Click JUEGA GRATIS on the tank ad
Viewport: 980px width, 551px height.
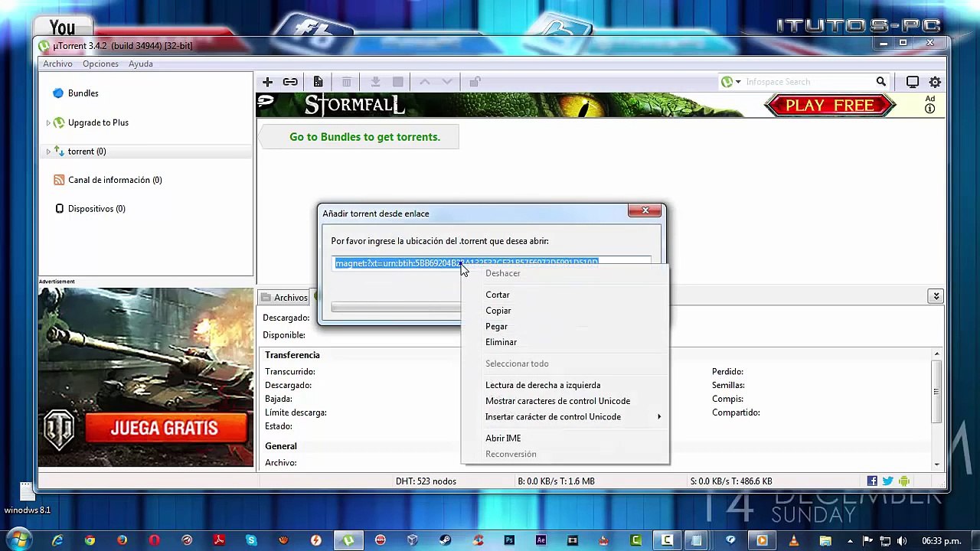(x=164, y=429)
